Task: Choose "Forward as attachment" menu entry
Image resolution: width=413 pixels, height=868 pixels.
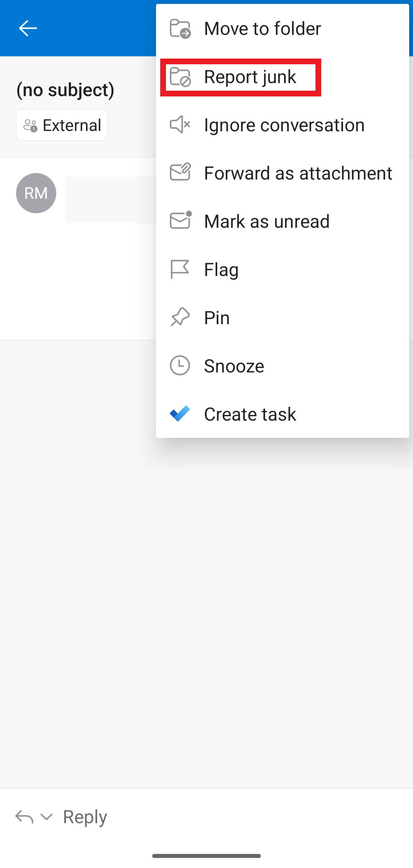Action: (298, 173)
